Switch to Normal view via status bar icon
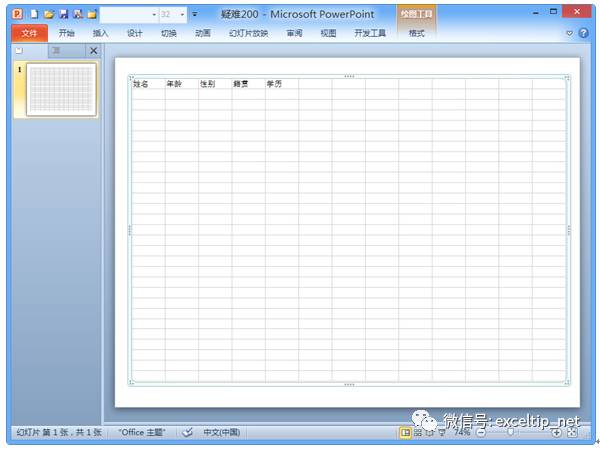The height and width of the screenshot is (449, 600). coord(406,433)
